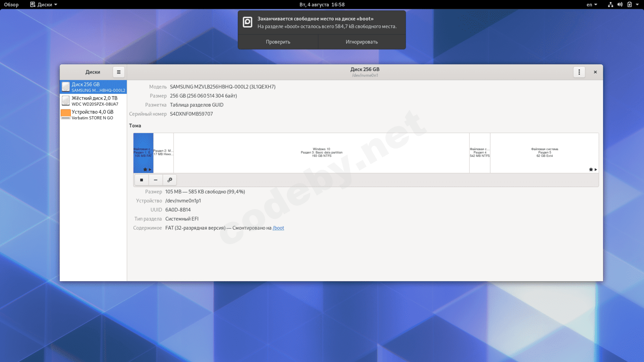Open the Disks application hamburger menu
Screen dimensions: 644x362
pyautogui.click(x=119, y=72)
